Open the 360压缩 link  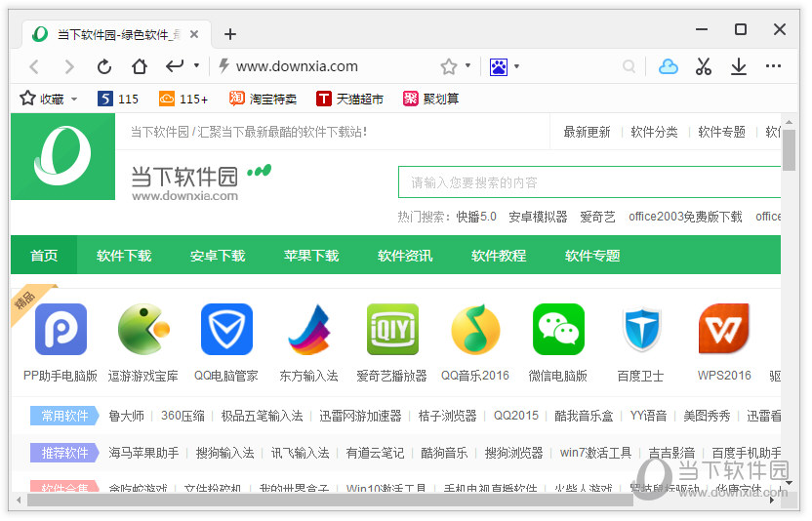[x=183, y=416]
